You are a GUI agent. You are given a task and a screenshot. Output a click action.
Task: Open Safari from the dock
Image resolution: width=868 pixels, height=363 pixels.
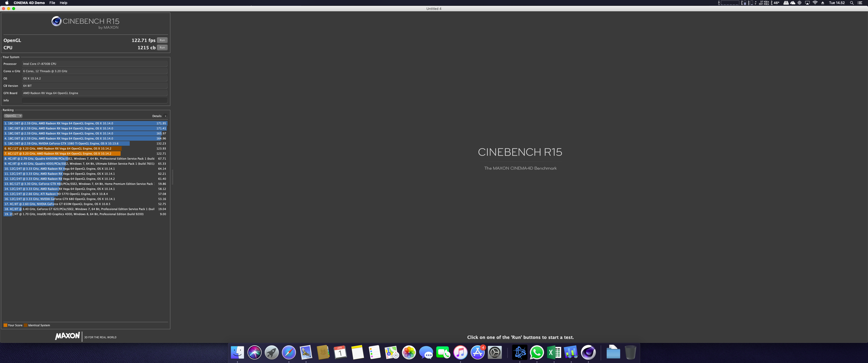(x=289, y=353)
